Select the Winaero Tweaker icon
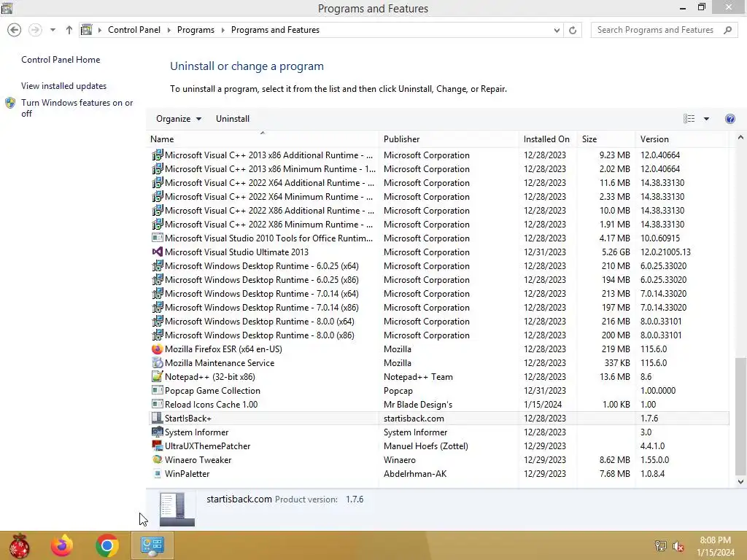This screenshot has height=560, width=747. pyautogui.click(x=158, y=459)
